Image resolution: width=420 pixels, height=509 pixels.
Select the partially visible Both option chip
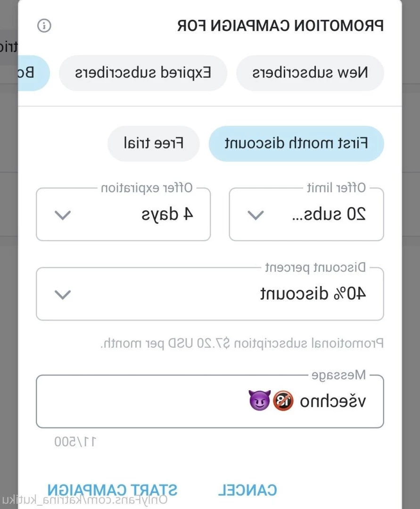[34, 73]
